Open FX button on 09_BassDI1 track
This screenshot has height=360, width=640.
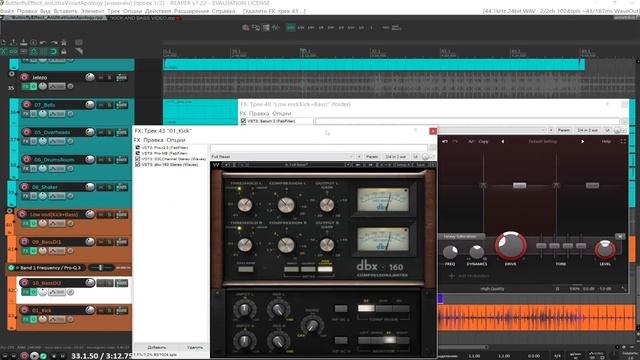[x=26, y=251]
